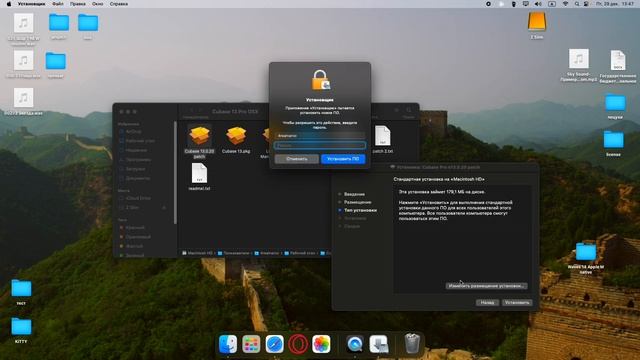This screenshot has width=640, height=360.
Task: Select Waves 14 Apple M native folder
Action: click(586, 258)
